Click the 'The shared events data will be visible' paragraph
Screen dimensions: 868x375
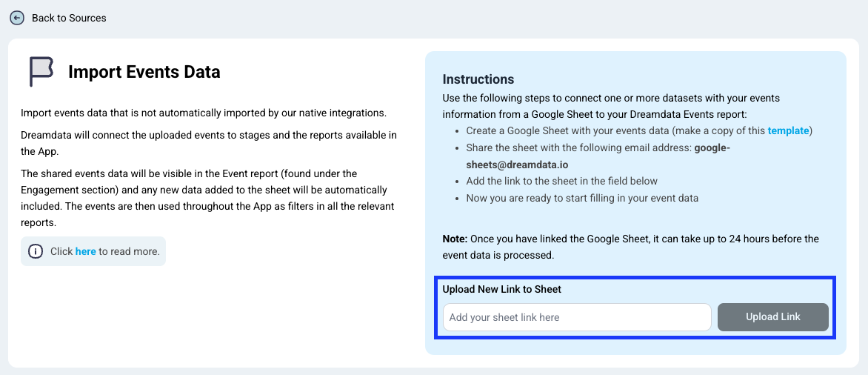[207, 199]
